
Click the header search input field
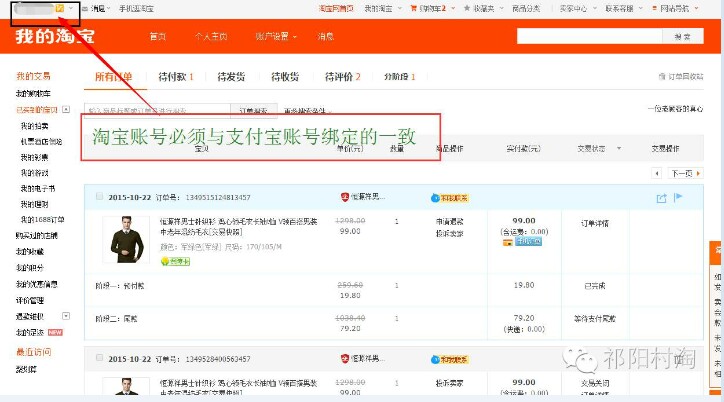[590, 36]
